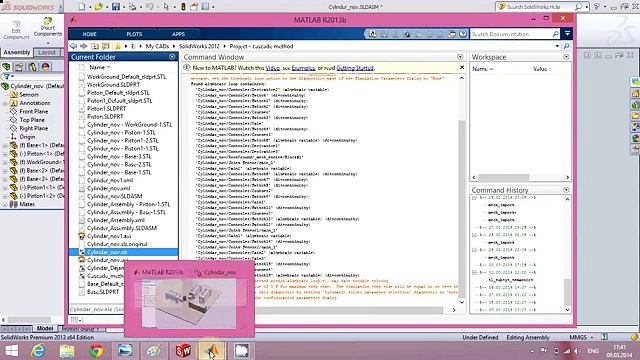The image size is (640, 360).
Task: Click the SolidWorks Undo arrow icon
Action: coord(149,7)
